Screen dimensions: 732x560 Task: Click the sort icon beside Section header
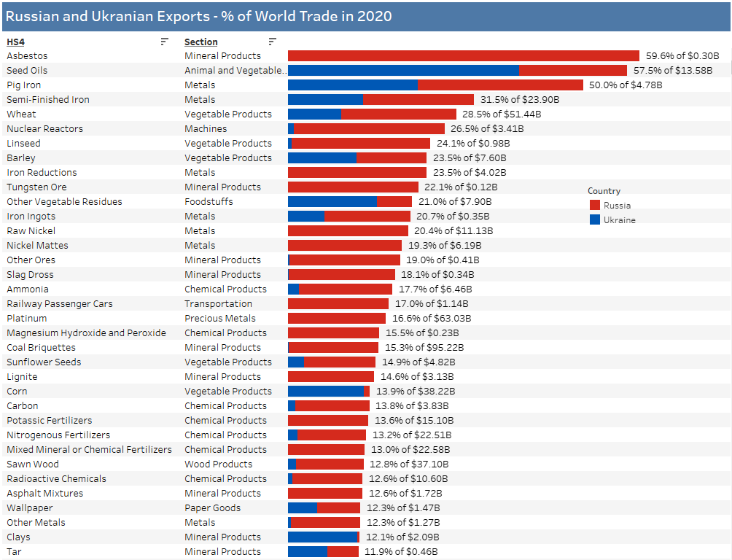point(272,42)
